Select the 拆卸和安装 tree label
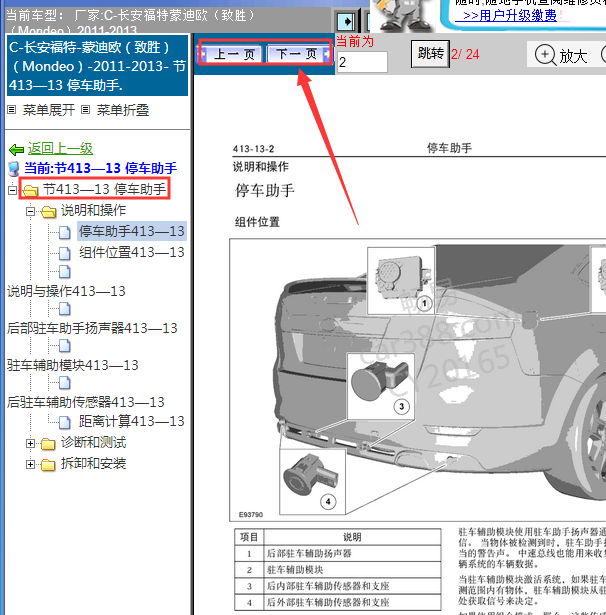Image resolution: width=606 pixels, height=615 pixels. pyautogui.click(x=93, y=464)
